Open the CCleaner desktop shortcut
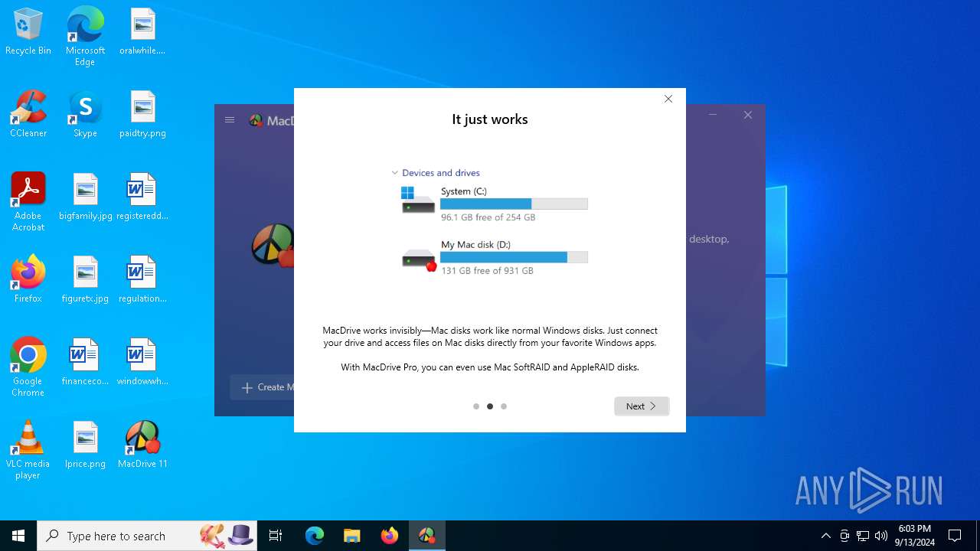 click(28, 114)
